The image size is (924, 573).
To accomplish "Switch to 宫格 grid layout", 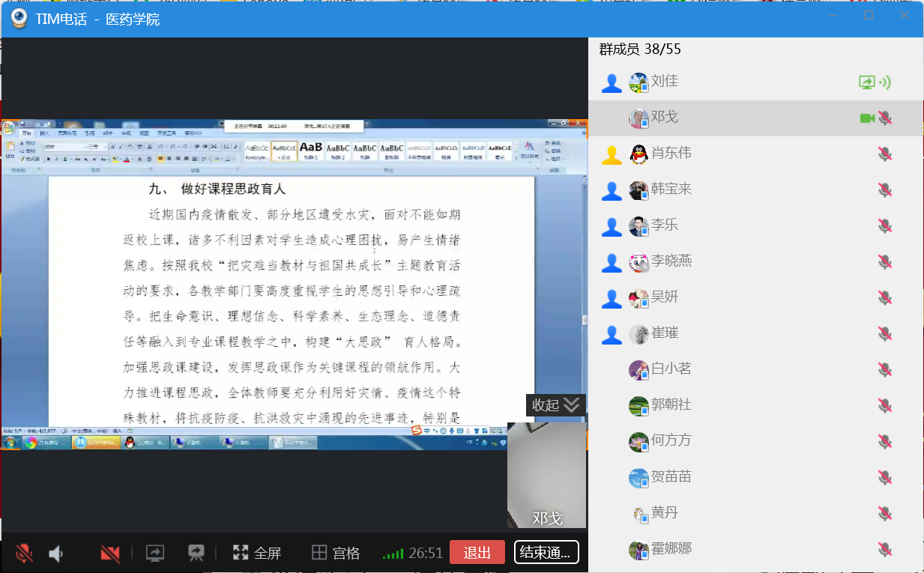I will (x=336, y=554).
